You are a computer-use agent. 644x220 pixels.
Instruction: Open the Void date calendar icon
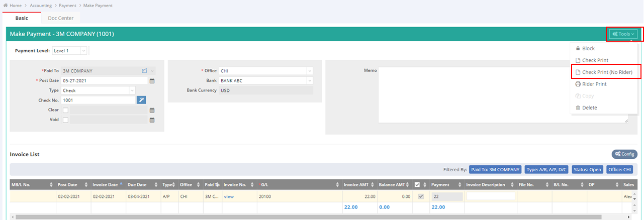(152, 120)
